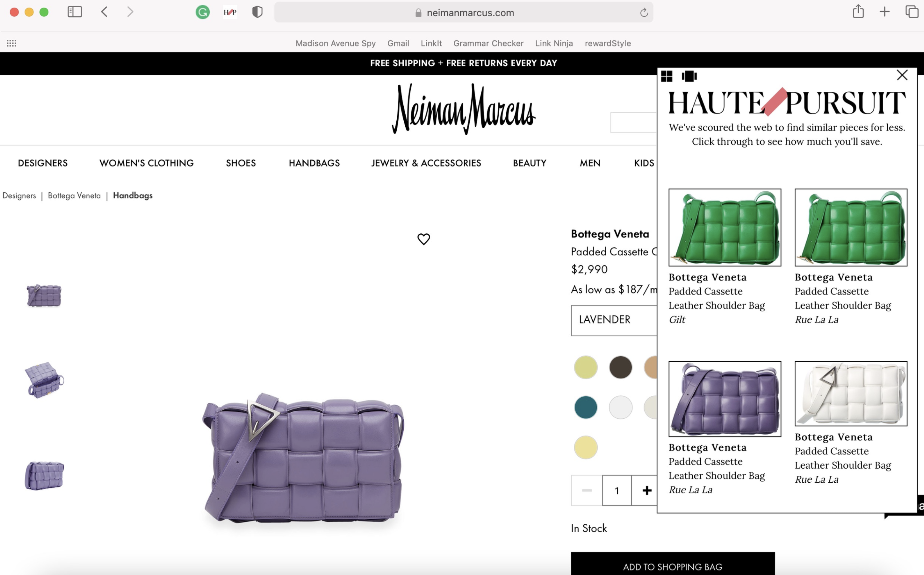Open the Haute Pursuit extension icon
This screenshot has width=924, height=575.
(230, 12)
